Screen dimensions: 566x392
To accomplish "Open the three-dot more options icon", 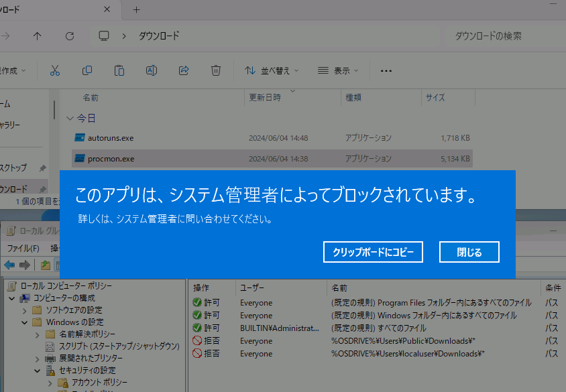I will (386, 70).
